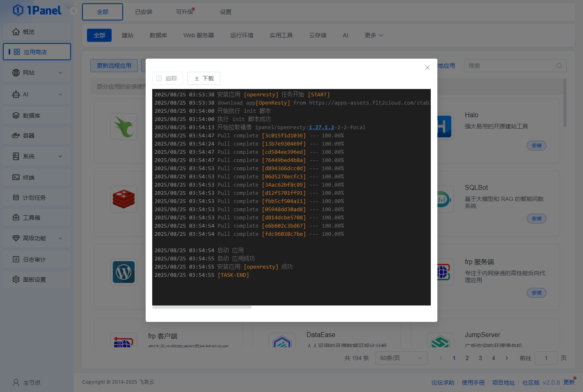The height and width of the screenshot is (392, 583).
Task: Open 数据库 database menu in sidebar
Action: (37, 116)
